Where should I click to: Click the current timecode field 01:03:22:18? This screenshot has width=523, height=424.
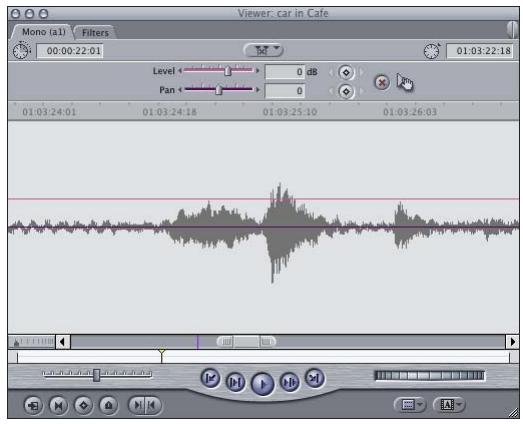point(480,51)
